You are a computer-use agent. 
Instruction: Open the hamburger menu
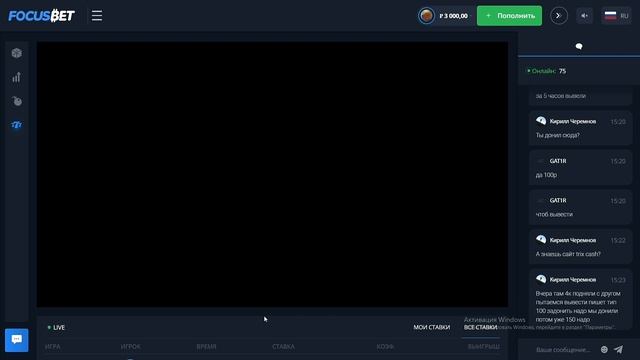pyautogui.click(x=97, y=16)
